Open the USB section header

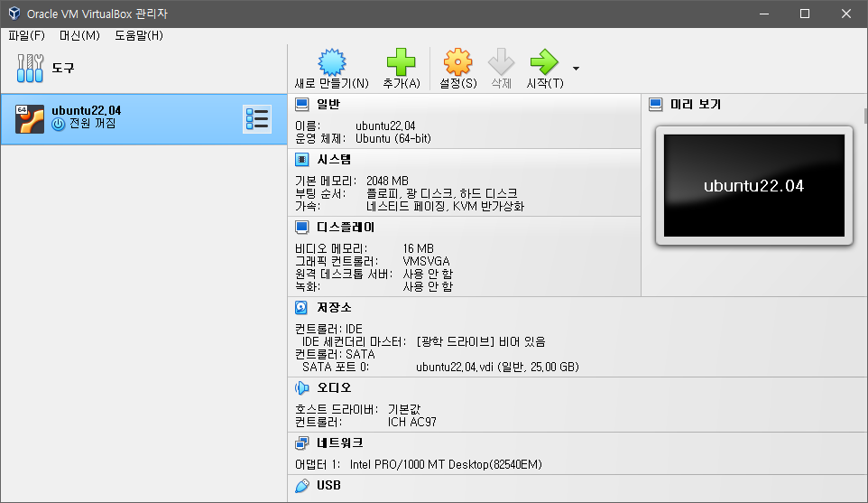click(328, 485)
